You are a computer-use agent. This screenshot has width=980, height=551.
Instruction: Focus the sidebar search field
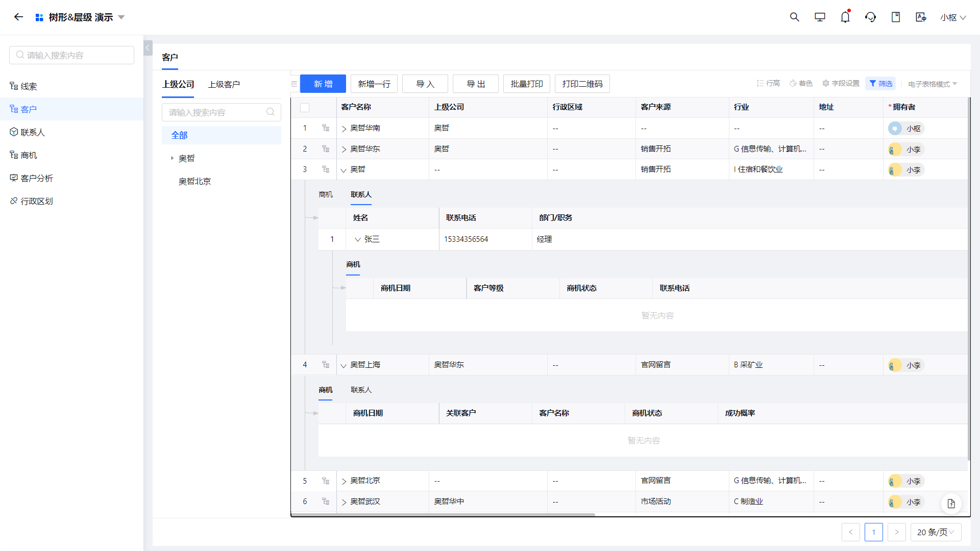coord(71,55)
